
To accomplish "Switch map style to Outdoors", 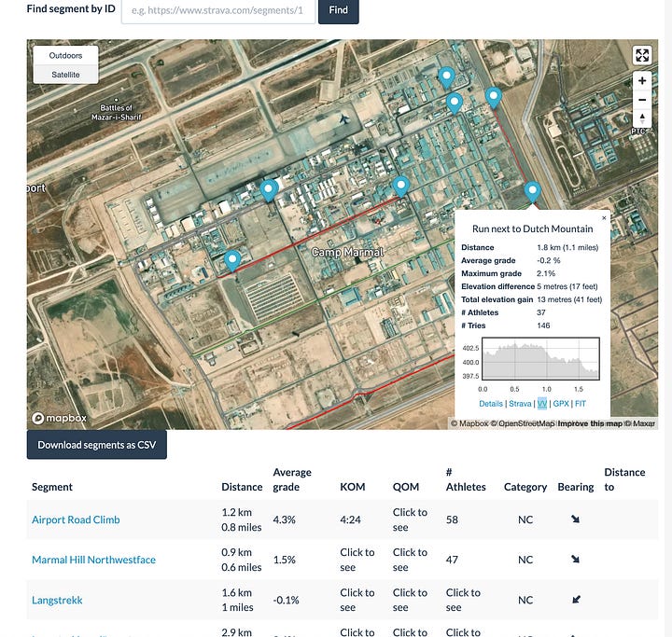I will coord(65,55).
